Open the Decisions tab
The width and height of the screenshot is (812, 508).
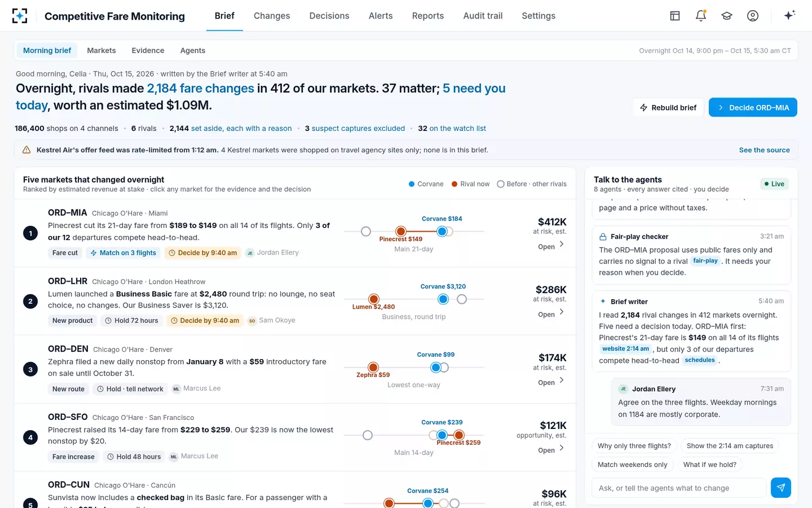[329, 16]
